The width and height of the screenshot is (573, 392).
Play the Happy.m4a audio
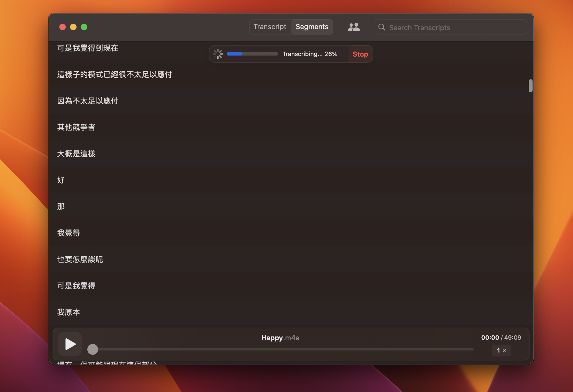pyautogui.click(x=70, y=344)
